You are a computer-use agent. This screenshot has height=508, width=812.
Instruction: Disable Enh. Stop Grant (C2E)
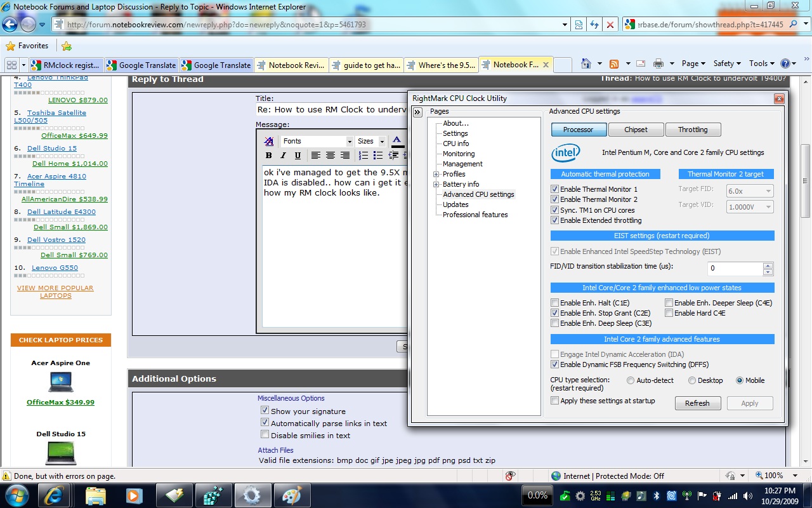555,313
